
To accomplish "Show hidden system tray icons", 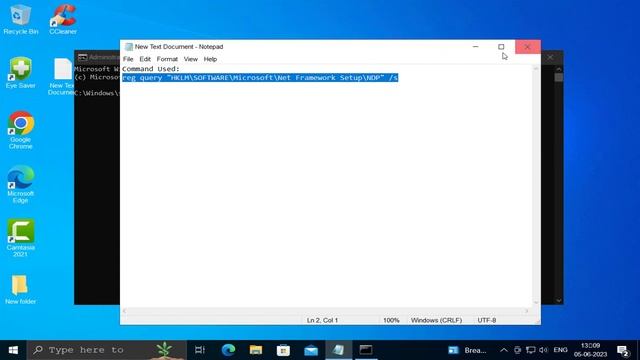I will pyautogui.click(x=504, y=350).
